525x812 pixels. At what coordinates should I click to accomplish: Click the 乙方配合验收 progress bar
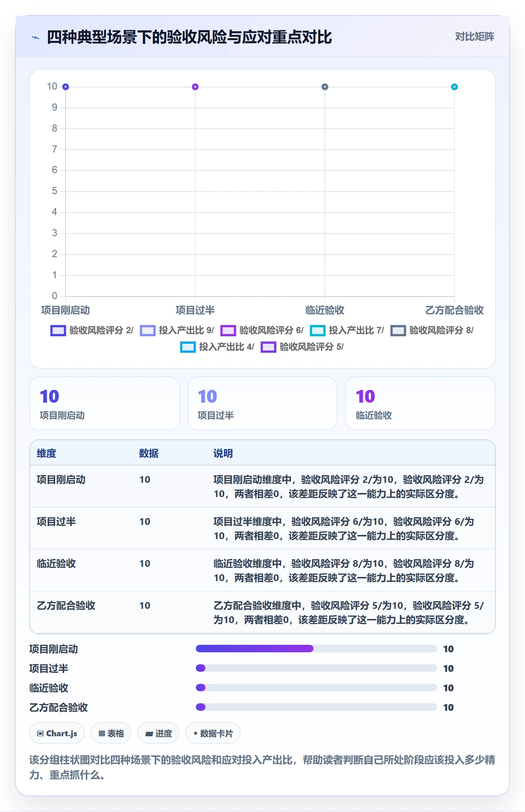(316, 707)
